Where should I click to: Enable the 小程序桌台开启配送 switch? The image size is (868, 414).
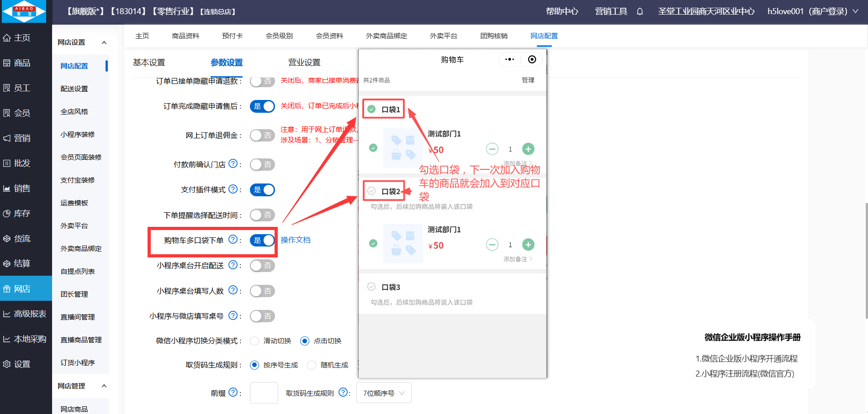tap(262, 266)
